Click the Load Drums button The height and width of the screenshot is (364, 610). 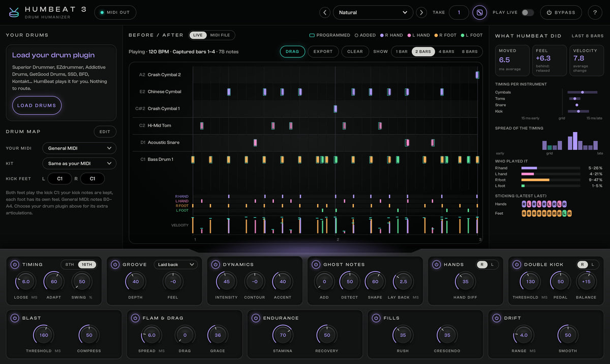pyautogui.click(x=37, y=106)
